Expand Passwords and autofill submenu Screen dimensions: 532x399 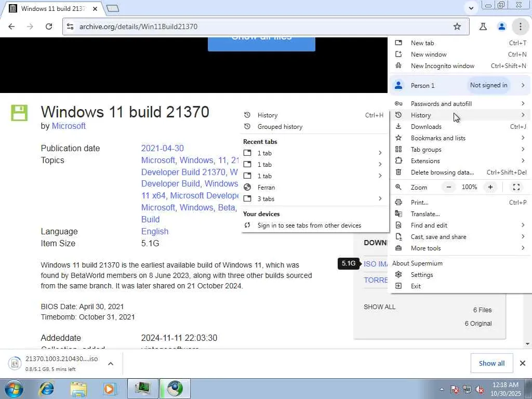(x=459, y=104)
